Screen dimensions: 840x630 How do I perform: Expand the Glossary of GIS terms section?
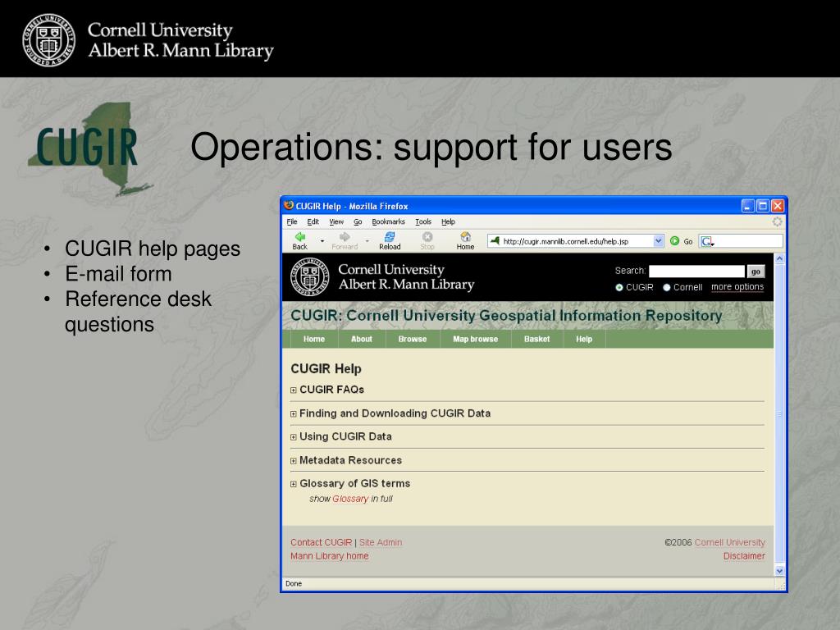293,484
